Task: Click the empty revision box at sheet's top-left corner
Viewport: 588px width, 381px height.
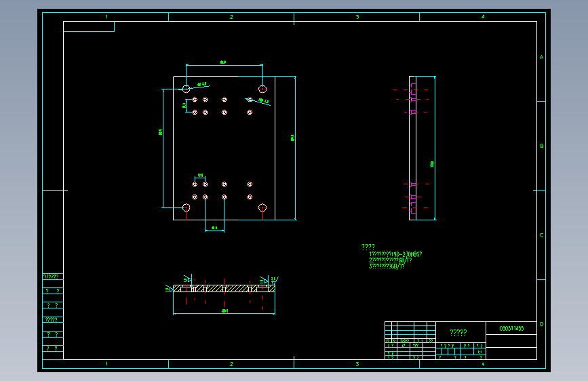Action: pos(89,26)
